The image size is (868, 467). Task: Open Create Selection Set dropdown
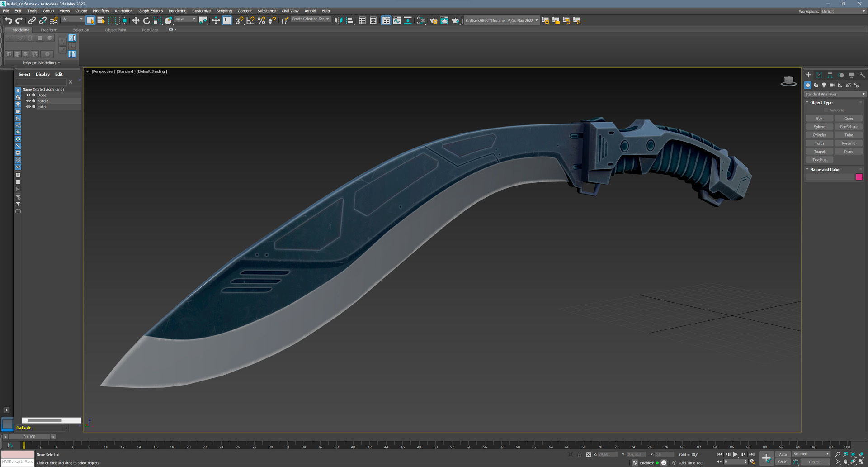click(310, 19)
